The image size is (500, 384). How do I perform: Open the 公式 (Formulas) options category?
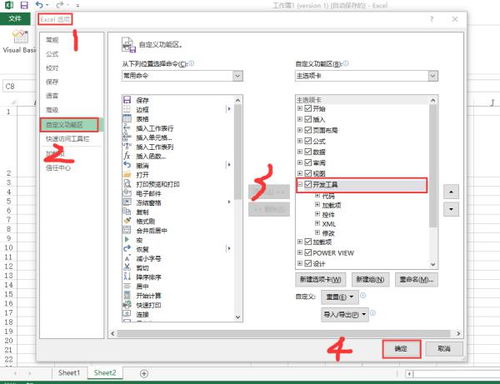click(x=52, y=54)
